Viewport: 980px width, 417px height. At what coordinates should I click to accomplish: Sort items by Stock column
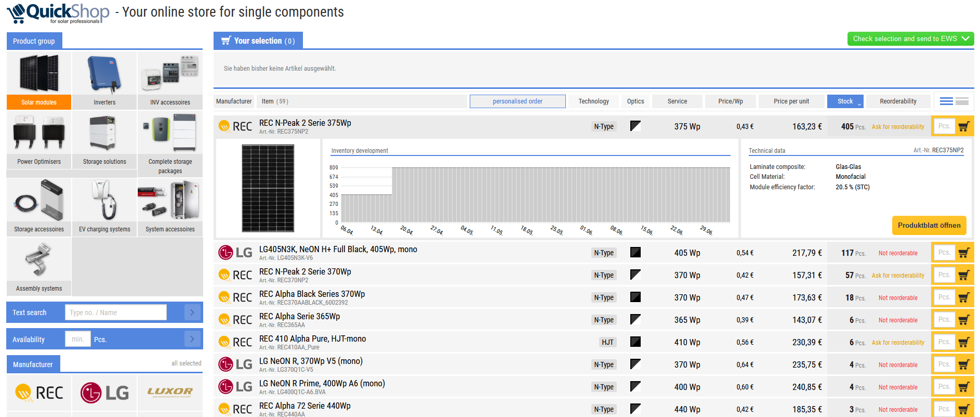tap(845, 101)
